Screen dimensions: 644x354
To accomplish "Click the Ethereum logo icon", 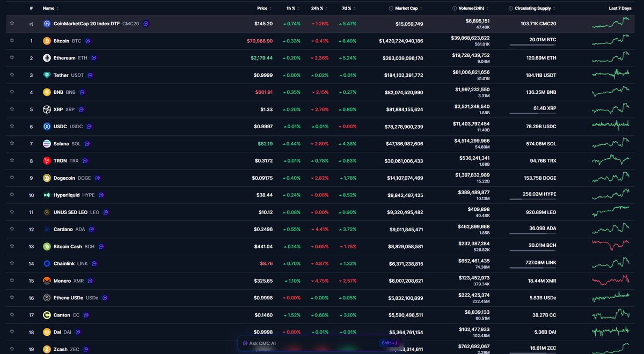I will tap(47, 58).
